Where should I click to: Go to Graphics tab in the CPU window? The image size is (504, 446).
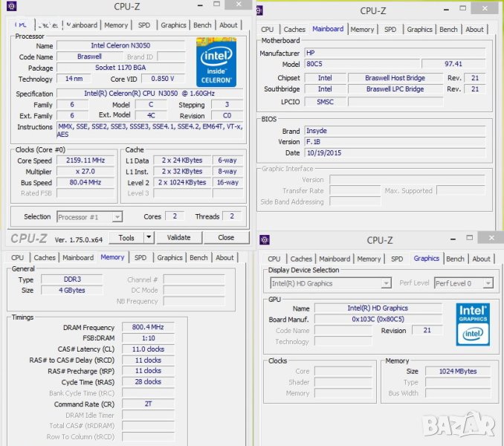click(x=173, y=25)
